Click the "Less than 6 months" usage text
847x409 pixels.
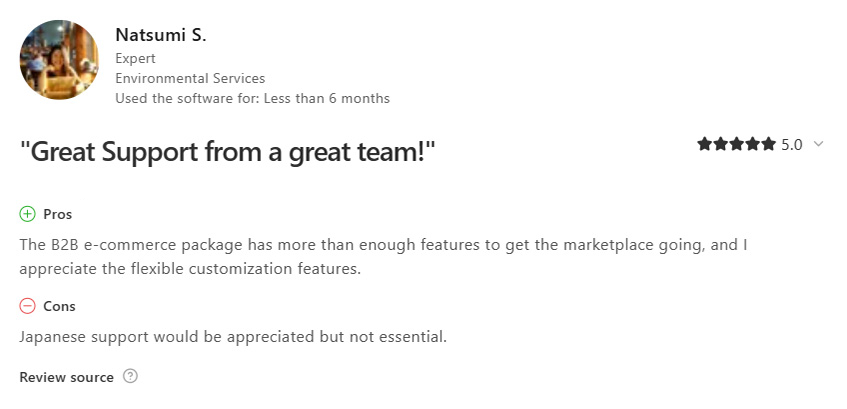pos(327,98)
